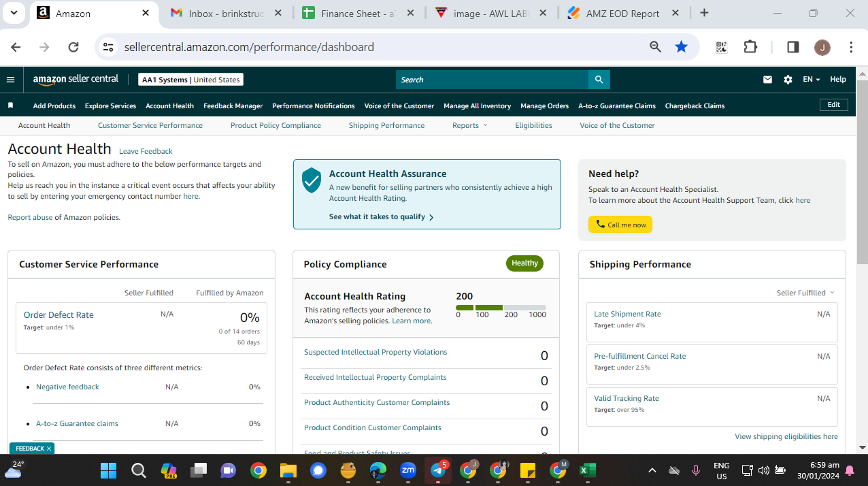Click the Account Health Assurance shield icon
Screen dimensions: 868x486
click(x=312, y=180)
